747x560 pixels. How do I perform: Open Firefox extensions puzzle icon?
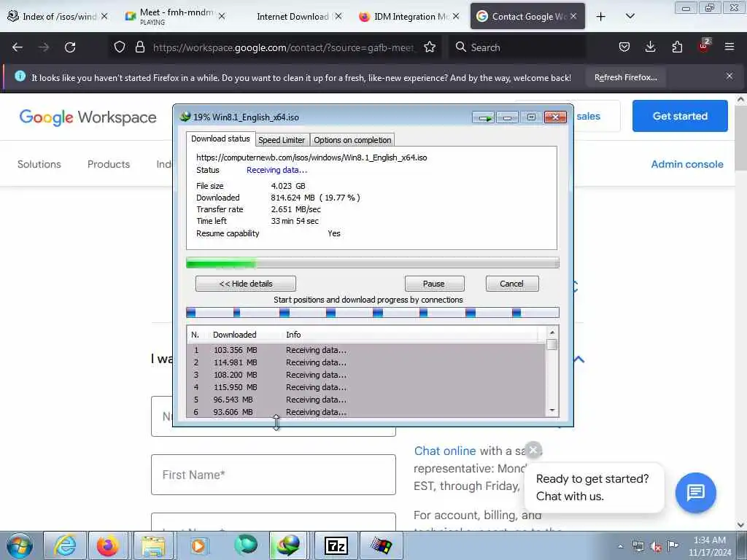pyautogui.click(x=677, y=47)
